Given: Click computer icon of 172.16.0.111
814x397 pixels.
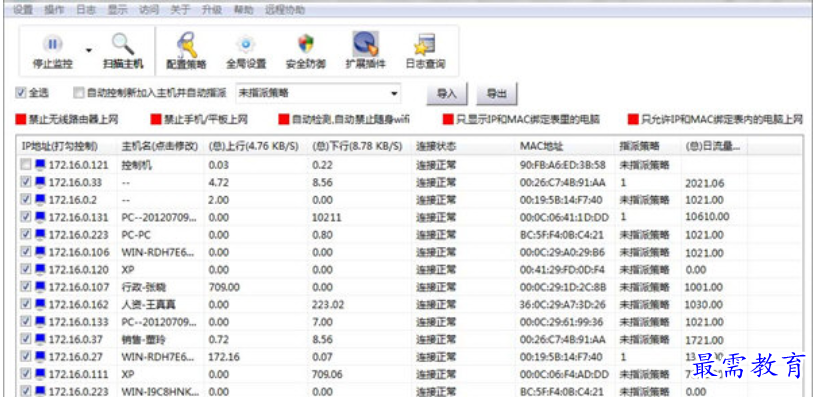Looking at the screenshot, I should point(40,374).
